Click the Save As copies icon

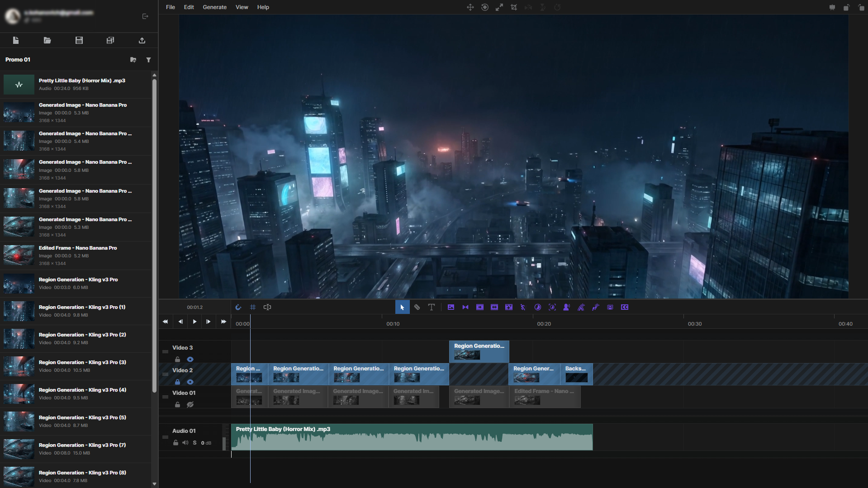110,40
